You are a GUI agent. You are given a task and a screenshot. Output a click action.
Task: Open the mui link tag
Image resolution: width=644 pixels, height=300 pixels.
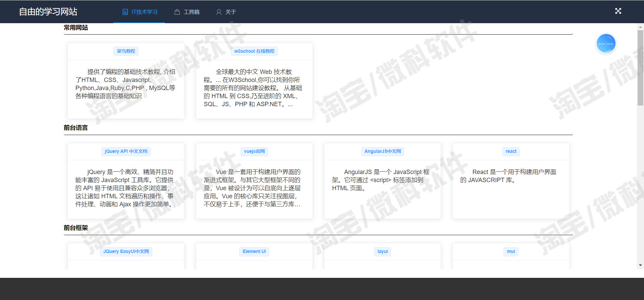coord(511,251)
